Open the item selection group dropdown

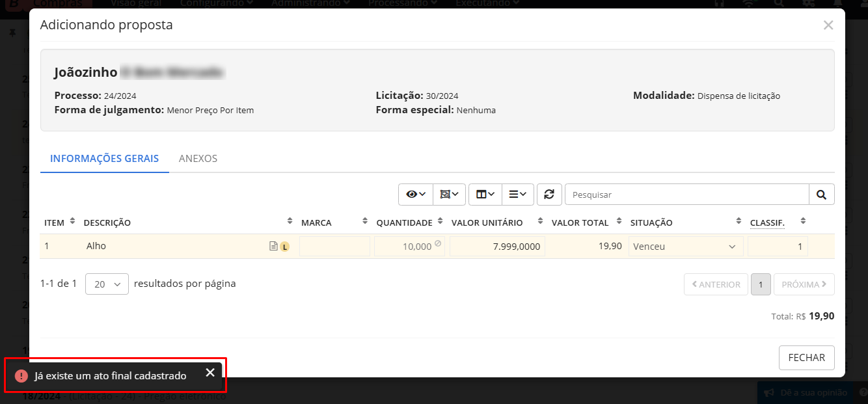(449, 194)
